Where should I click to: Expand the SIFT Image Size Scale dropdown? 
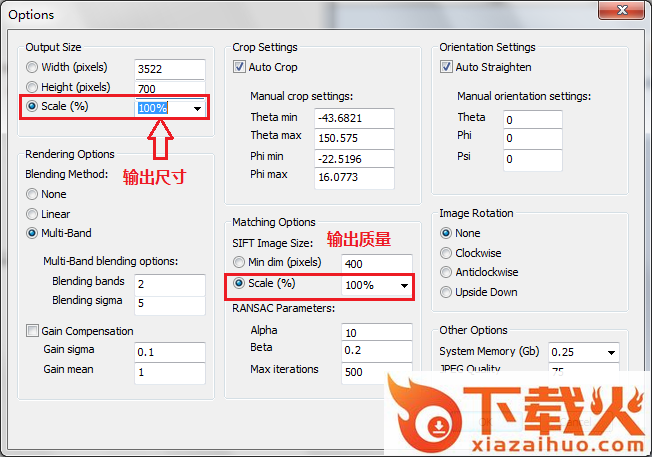pyautogui.click(x=404, y=286)
